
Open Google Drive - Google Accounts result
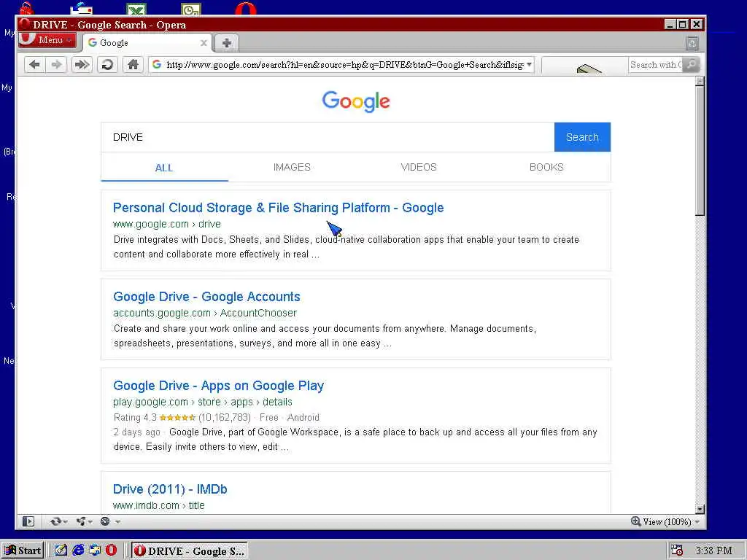[206, 297]
